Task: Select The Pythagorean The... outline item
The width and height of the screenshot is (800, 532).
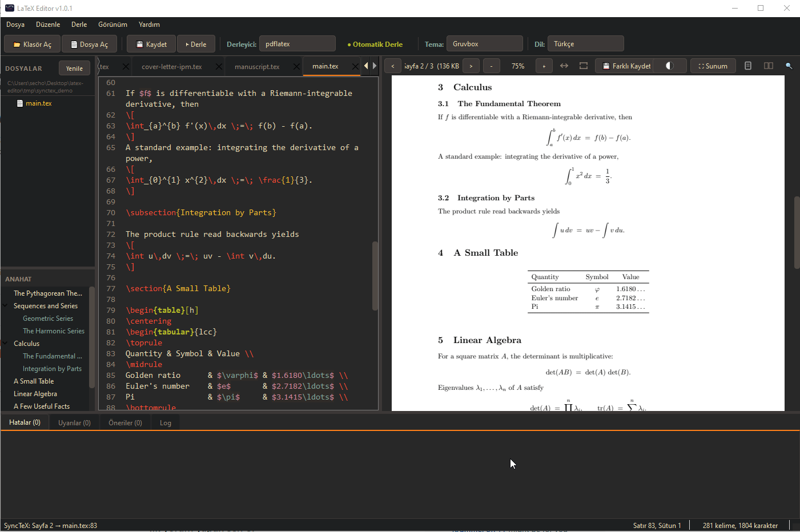Action: point(48,293)
